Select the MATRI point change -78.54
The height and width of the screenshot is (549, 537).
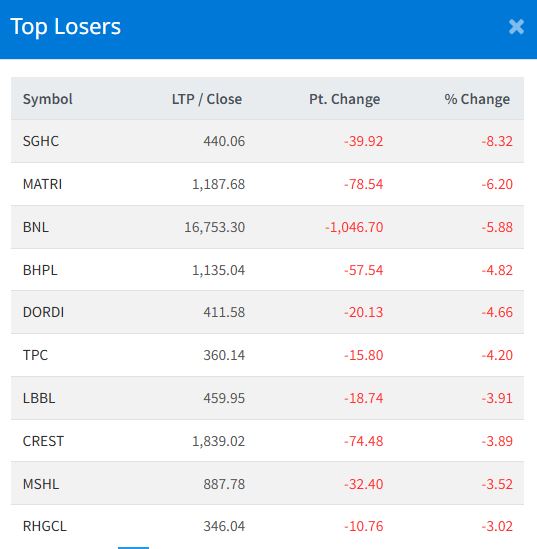click(363, 184)
